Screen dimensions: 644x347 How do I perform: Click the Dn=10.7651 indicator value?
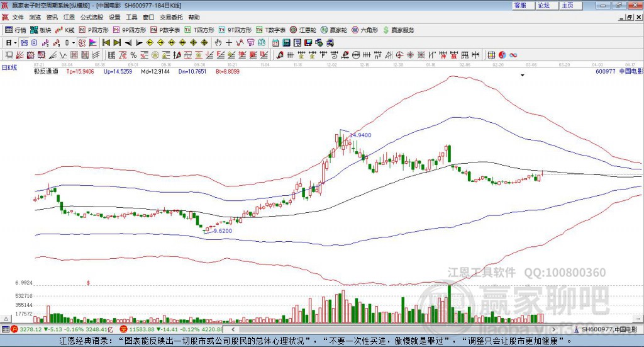pyautogui.click(x=192, y=72)
